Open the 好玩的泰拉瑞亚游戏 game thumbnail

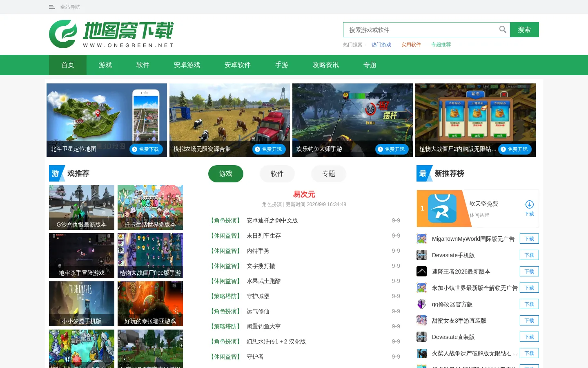pos(150,304)
